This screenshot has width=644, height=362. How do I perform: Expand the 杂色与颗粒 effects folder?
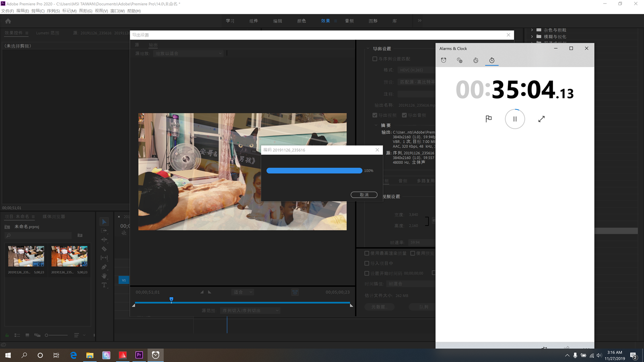pyautogui.click(x=532, y=30)
